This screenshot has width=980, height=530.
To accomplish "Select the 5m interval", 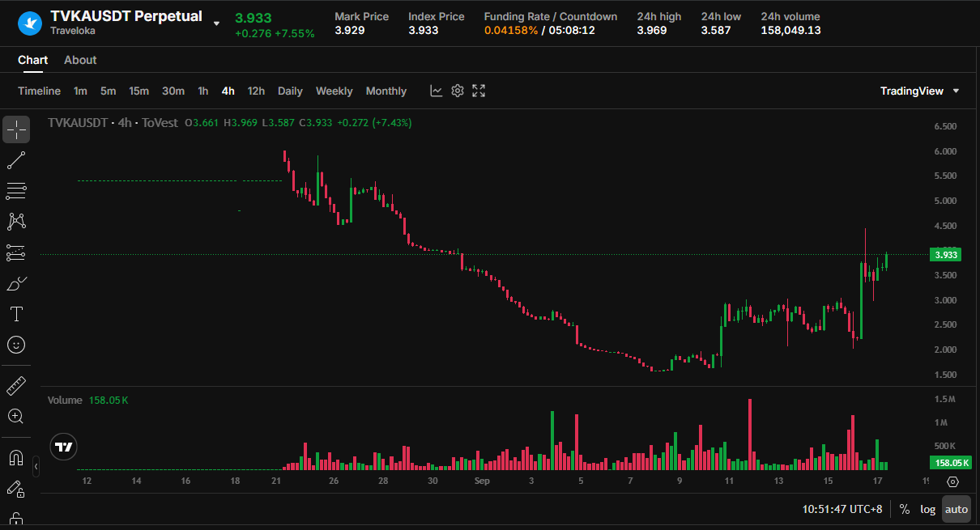I will tap(108, 91).
